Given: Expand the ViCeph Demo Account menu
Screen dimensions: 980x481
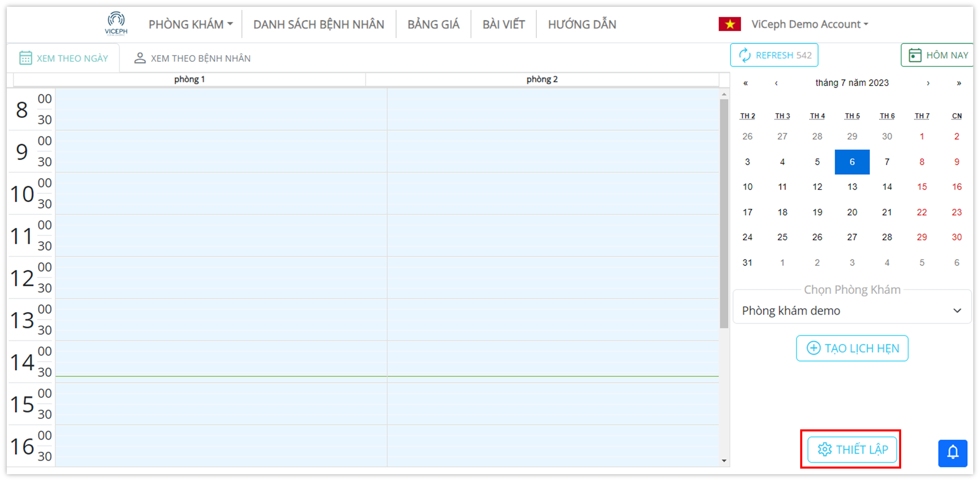Looking at the screenshot, I should pyautogui.click(x=810, y=24).
